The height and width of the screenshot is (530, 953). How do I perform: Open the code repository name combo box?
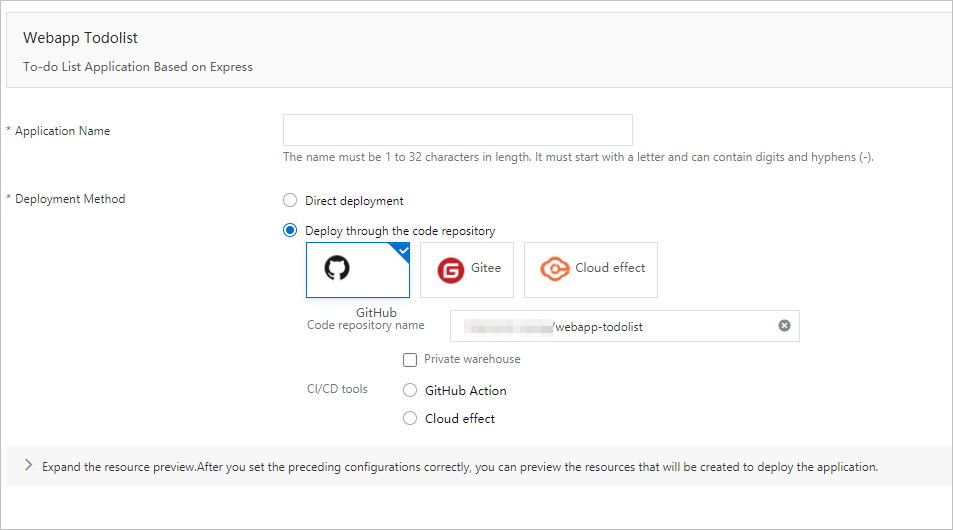pyautogui.click(x=625, y=326)
